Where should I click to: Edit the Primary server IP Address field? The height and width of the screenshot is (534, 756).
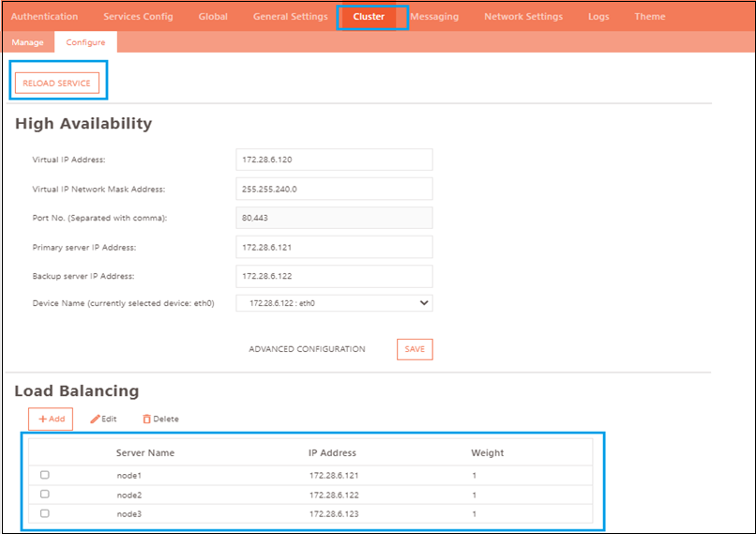[x=334, y=248]
